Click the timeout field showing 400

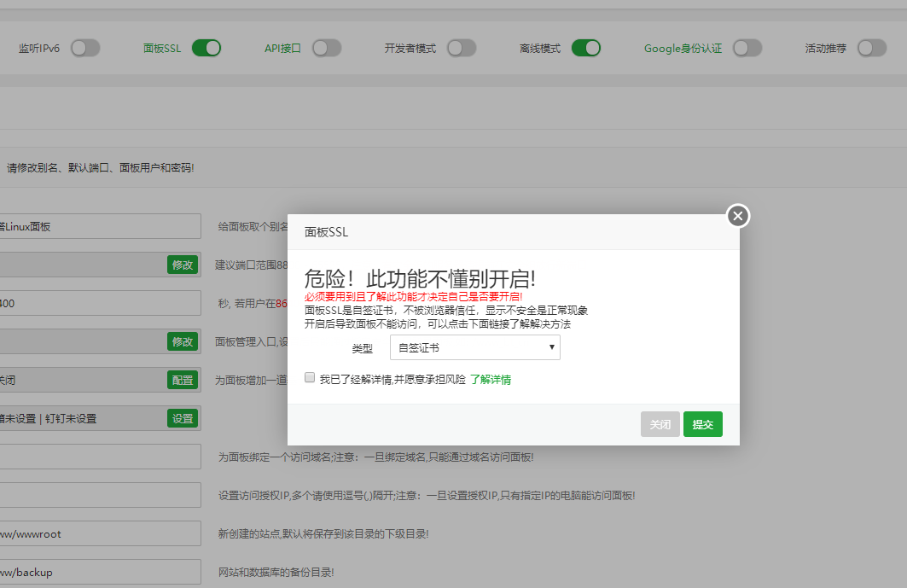[x=100, y=303]
